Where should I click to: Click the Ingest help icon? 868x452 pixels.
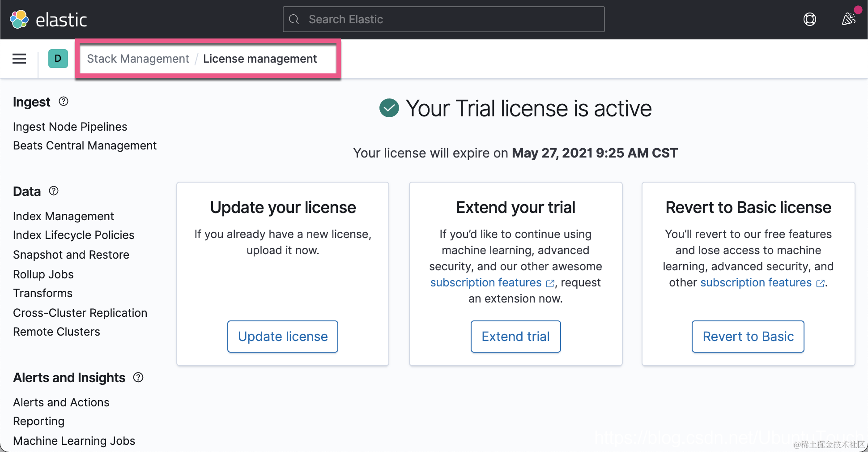point(64,102)
